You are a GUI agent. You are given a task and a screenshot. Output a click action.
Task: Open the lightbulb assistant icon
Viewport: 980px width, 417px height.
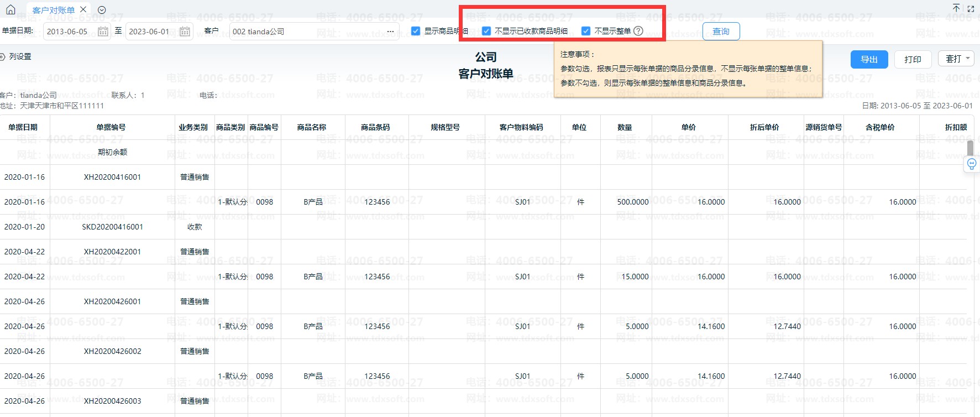pyautogui.click(x=972, y=164)
